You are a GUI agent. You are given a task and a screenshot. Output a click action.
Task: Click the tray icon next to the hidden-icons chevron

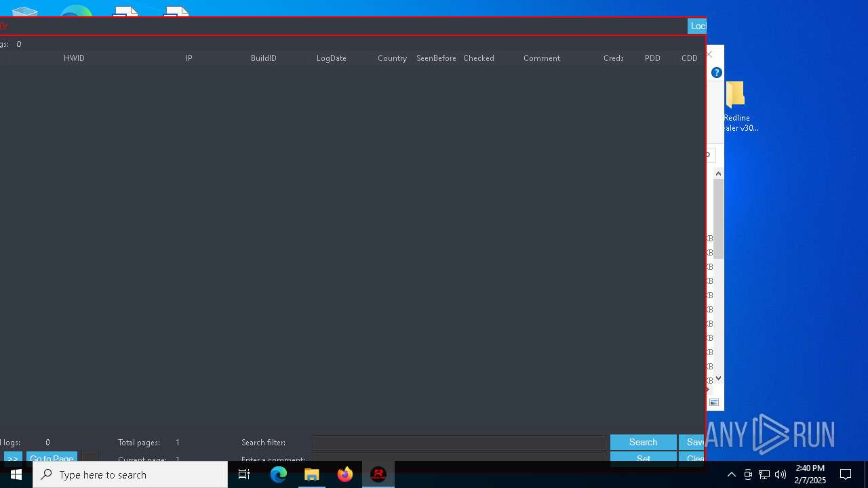748,474
